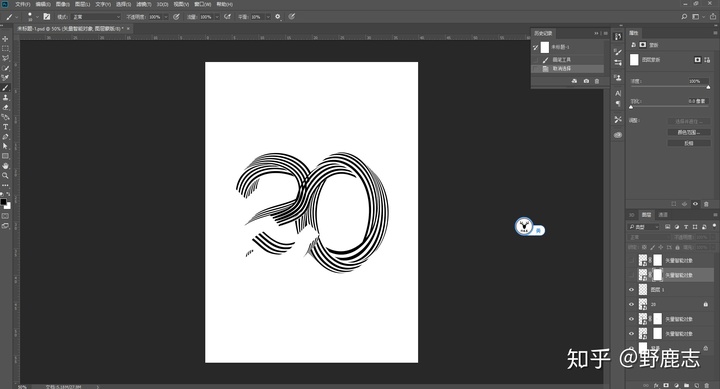Open the layer filter type dropdown in Layers panel
The width and height of the screenshot is (720, 389).
point(643,227)
